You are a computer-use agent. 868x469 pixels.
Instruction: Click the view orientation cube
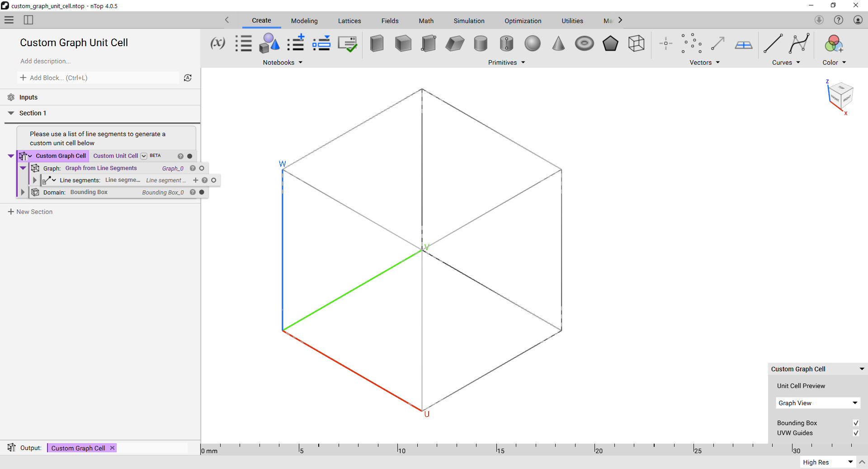click(x=840, y=95)
